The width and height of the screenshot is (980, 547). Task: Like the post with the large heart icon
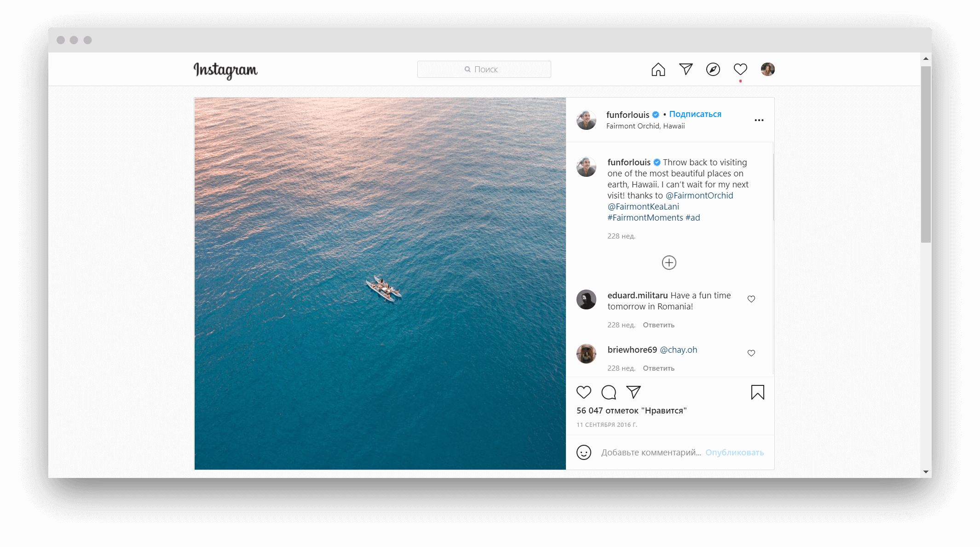(x=583, y=392)
